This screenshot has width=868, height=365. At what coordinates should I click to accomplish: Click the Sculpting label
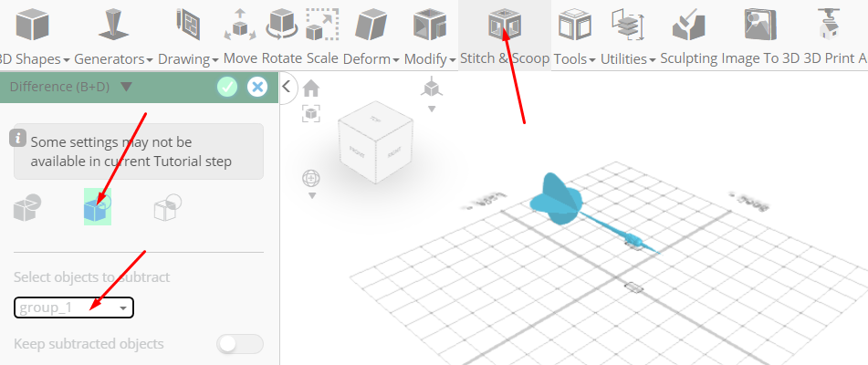tap(688, 58)
